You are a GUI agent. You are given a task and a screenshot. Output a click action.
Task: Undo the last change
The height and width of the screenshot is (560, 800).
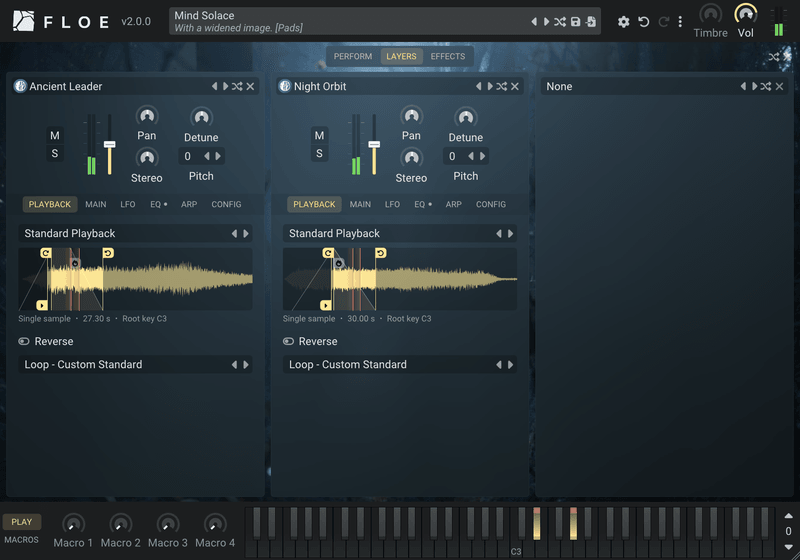click(644, 21)
